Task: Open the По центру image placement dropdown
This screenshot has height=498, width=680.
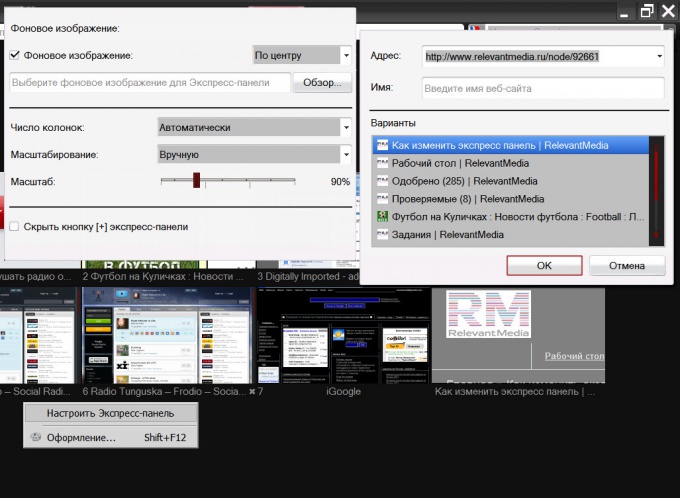Action: (302, 55)
